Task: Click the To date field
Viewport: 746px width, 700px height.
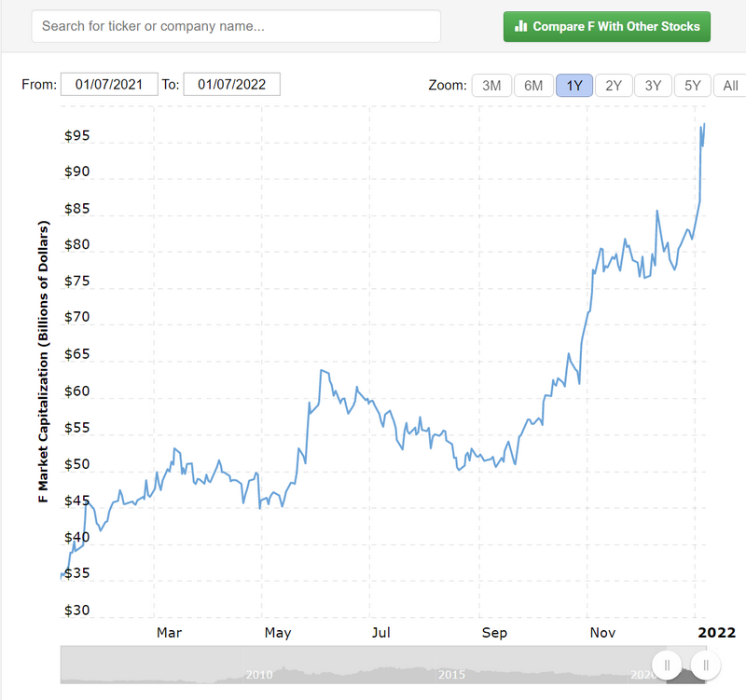Action: (x=231, y=84)
